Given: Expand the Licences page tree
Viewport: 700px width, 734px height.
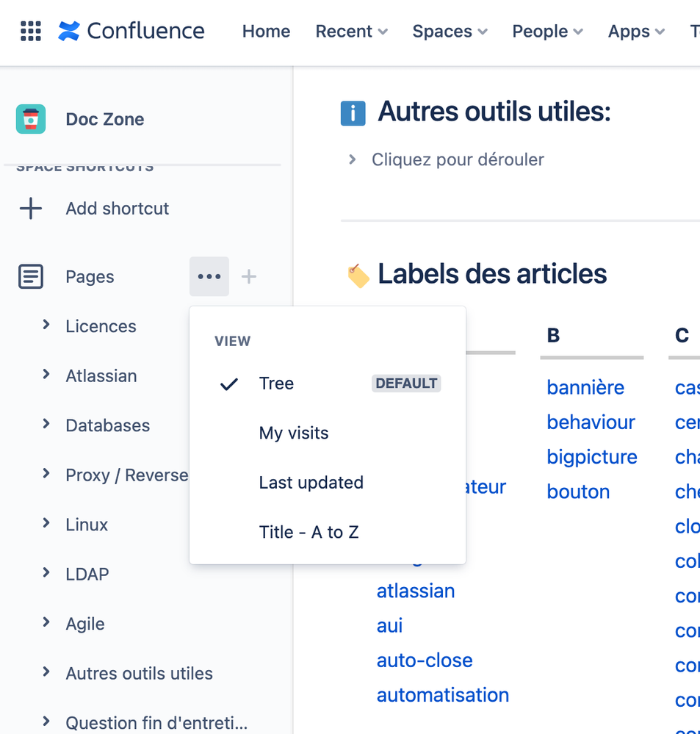Looking at the screenshot, I should (x=46, y=325).
